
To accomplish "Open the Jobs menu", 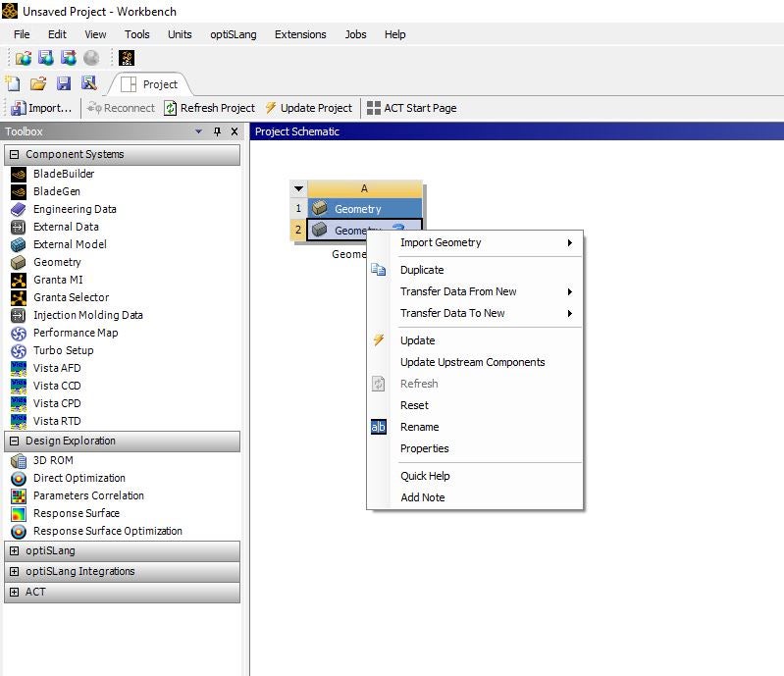I will (x=355, y=34).
